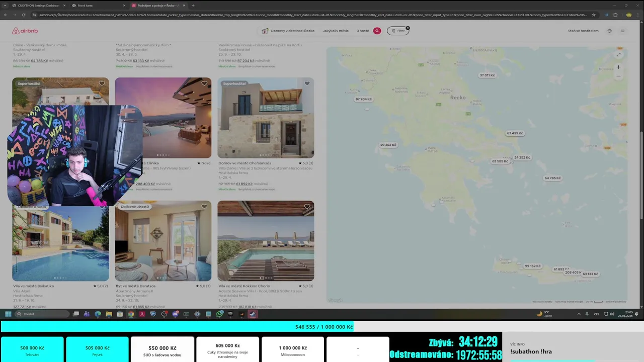Click the 546 555 / 1 000 000 progress bar
The height and width of the screenshot is (362, 644).
pyautogui.click(x=322, y=327)
